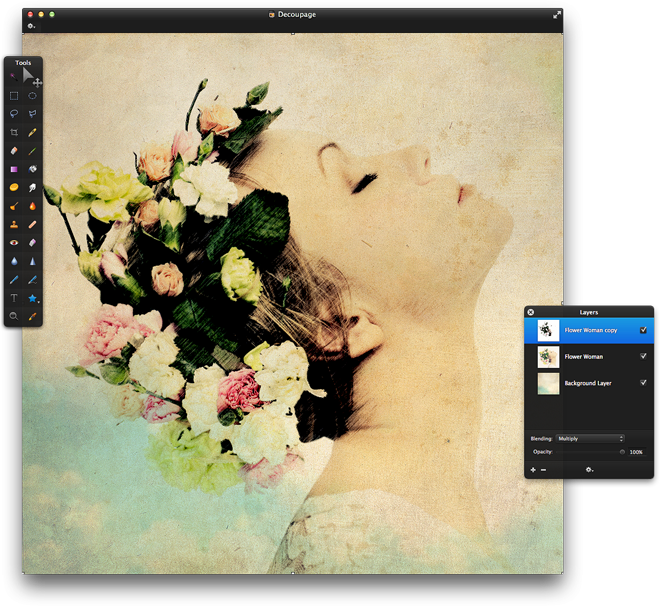The image size is (660, 606).
Task: Activate the Zoom magnifier tool
Action: (x=14, y=316)
